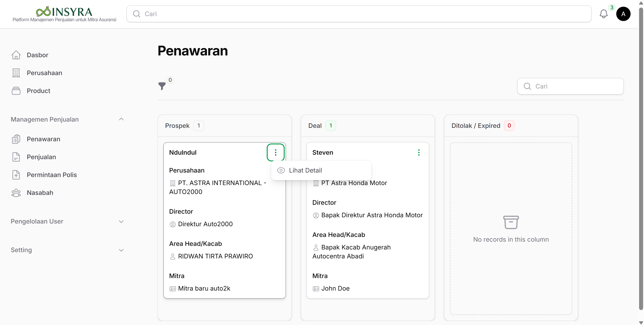Viewport: 644px width, 325px height.
Task: Click 'PT Astra Honda Motor' text
Action: (x=354, y=183)
